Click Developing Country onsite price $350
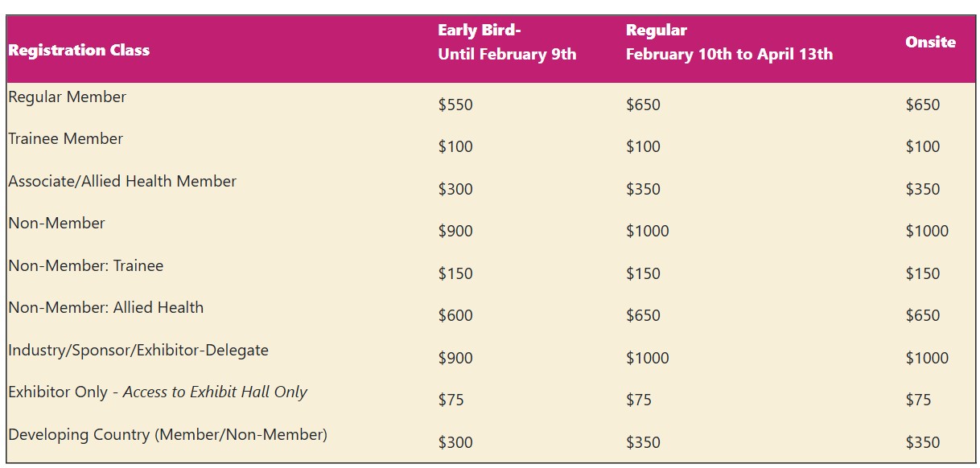This screenshot has height=468, width=980. coord(922,443)
